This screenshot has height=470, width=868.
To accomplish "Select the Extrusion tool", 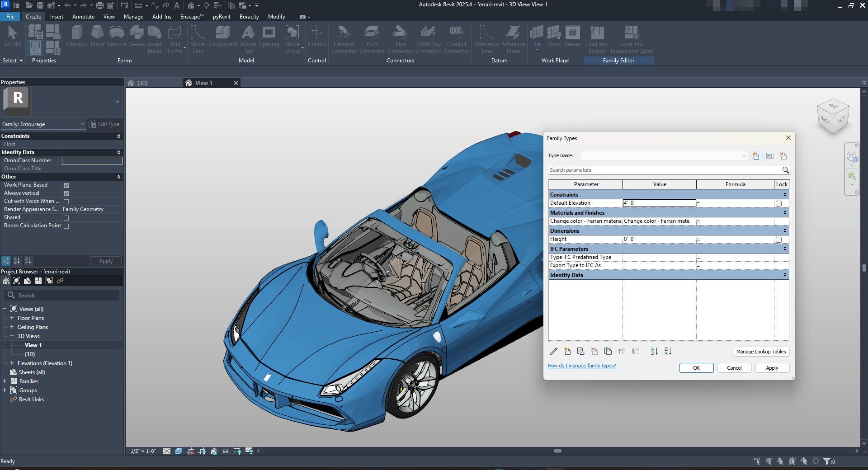I will 76,36.
